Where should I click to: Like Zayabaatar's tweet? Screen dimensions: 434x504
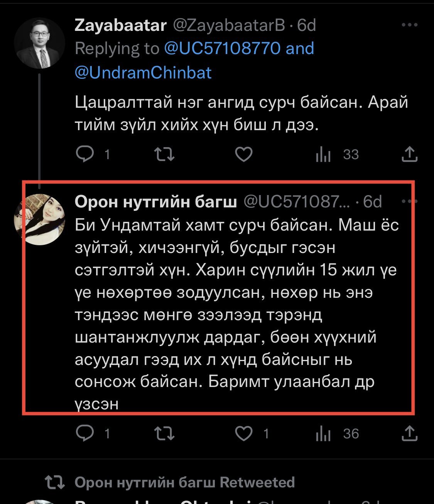coord(244,154)
